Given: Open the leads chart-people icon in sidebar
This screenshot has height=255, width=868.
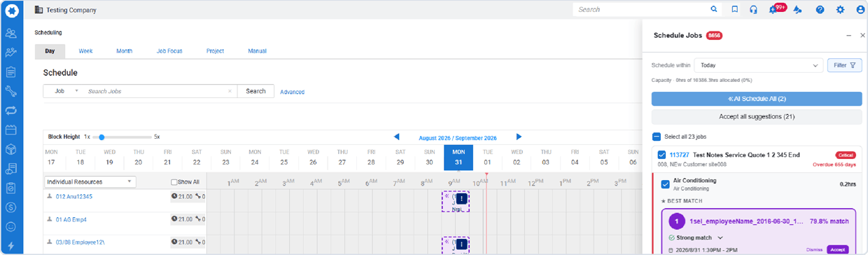Looking at the screenshot, I should tap(11, 53).
